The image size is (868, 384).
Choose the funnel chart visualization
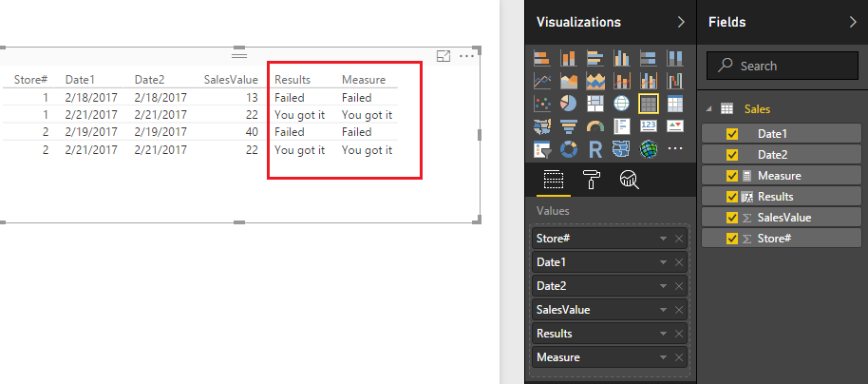[569, 126]
